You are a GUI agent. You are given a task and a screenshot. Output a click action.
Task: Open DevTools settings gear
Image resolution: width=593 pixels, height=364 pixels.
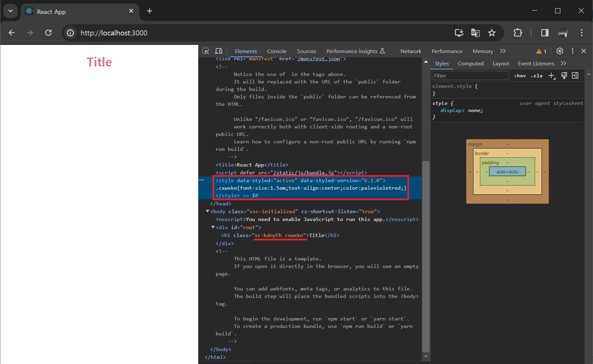pos(560,51)
